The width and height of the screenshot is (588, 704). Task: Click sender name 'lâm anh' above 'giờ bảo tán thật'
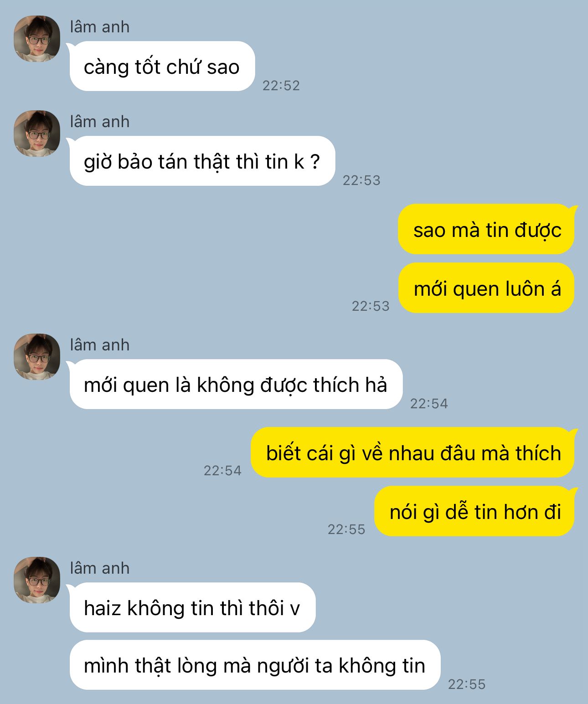[x=100, y=122]
